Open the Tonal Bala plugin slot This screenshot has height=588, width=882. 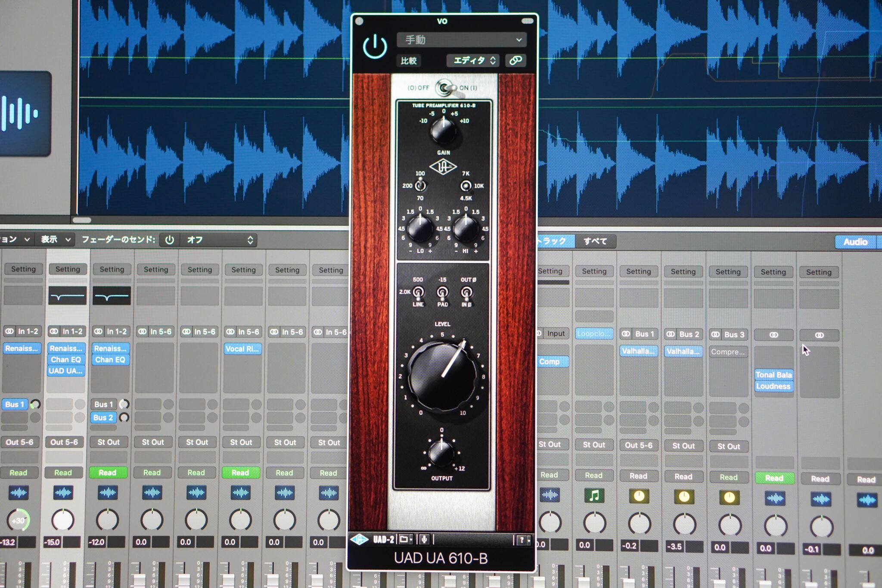tap(773, 375)
